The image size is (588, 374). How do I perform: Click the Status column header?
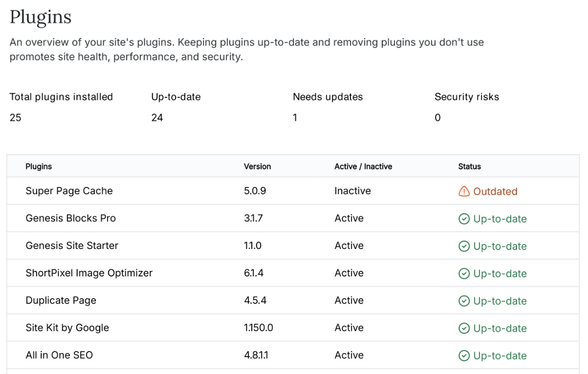[x=470, y=166]
